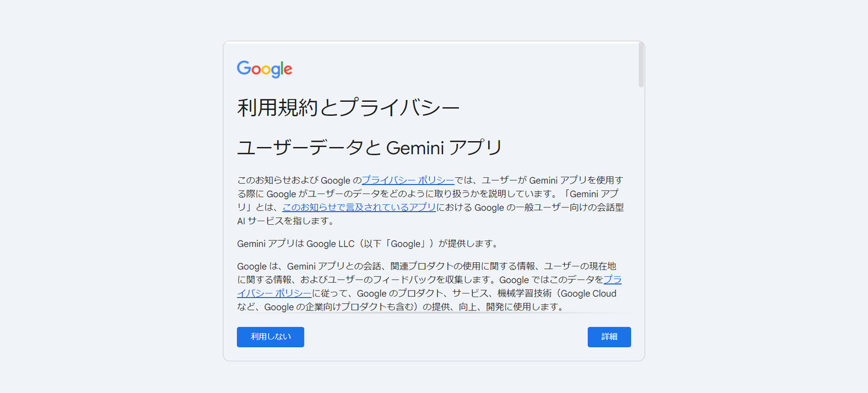
Task: Click the Google Cloud text in the last paragraph
Action: click(589, 294)
